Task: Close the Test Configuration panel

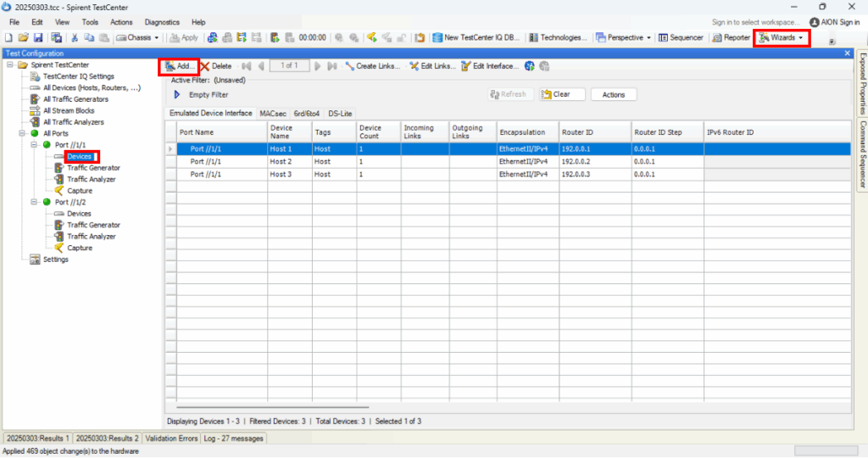Action: tap(848, 53)
